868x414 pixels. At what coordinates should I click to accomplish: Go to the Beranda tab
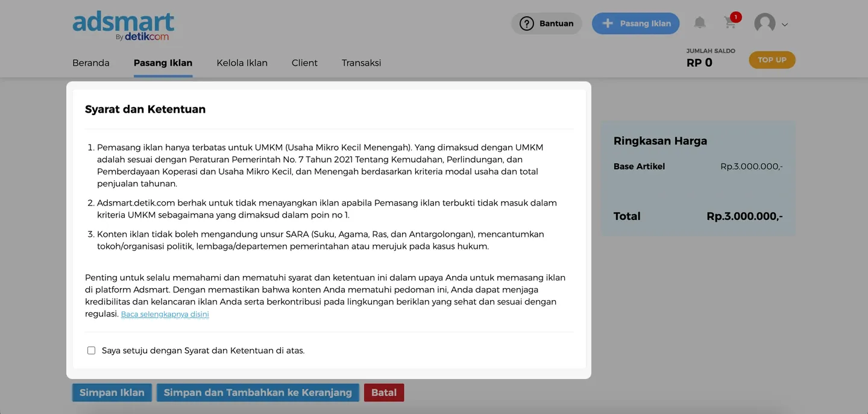pos(91,63)
